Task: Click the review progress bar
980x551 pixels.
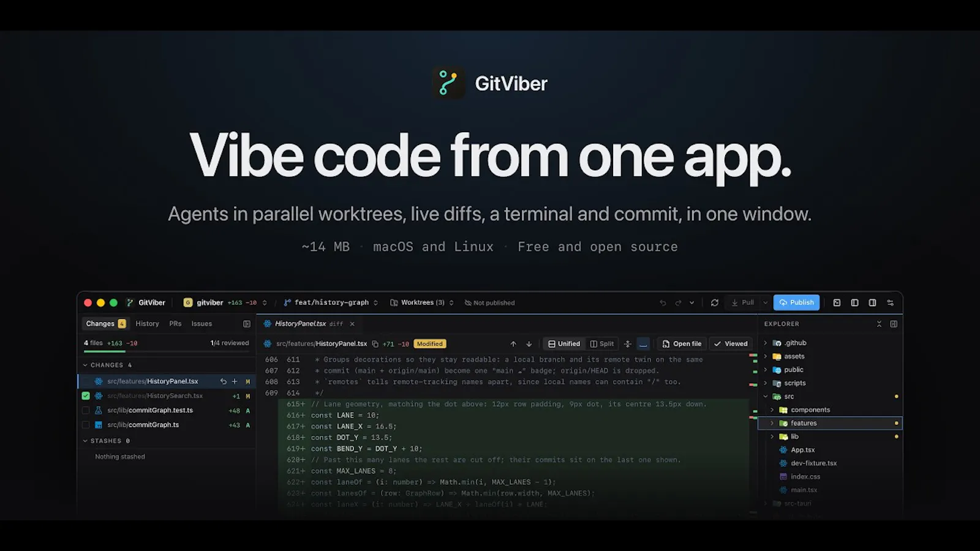Action: click(166, 351)
